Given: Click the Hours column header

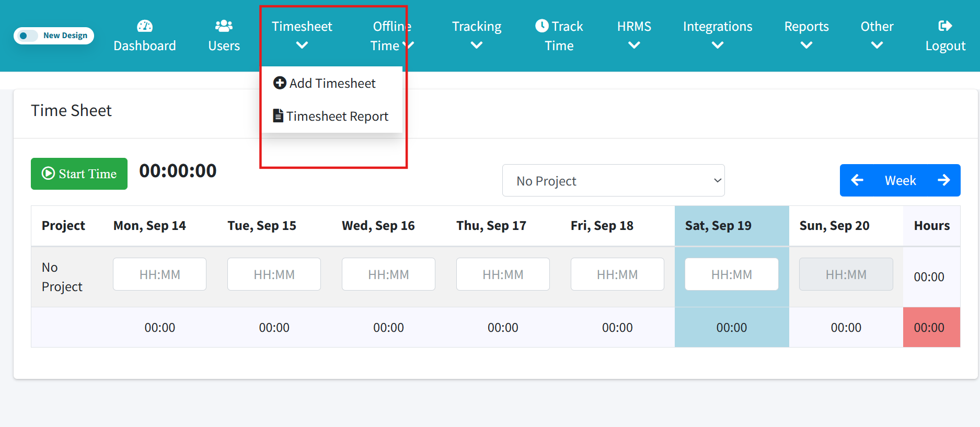Looking at the screenshot, I should point(932,226).
